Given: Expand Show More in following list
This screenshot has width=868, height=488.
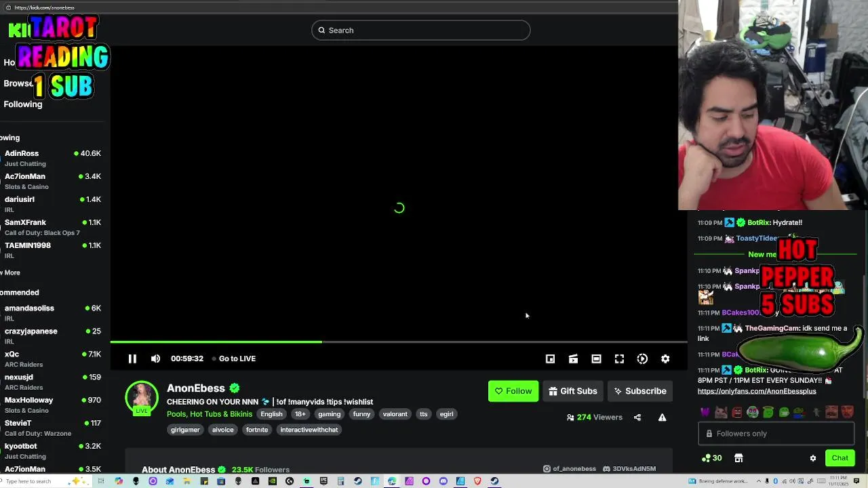Looking at the screenshot, I should [x=11, y=272].
